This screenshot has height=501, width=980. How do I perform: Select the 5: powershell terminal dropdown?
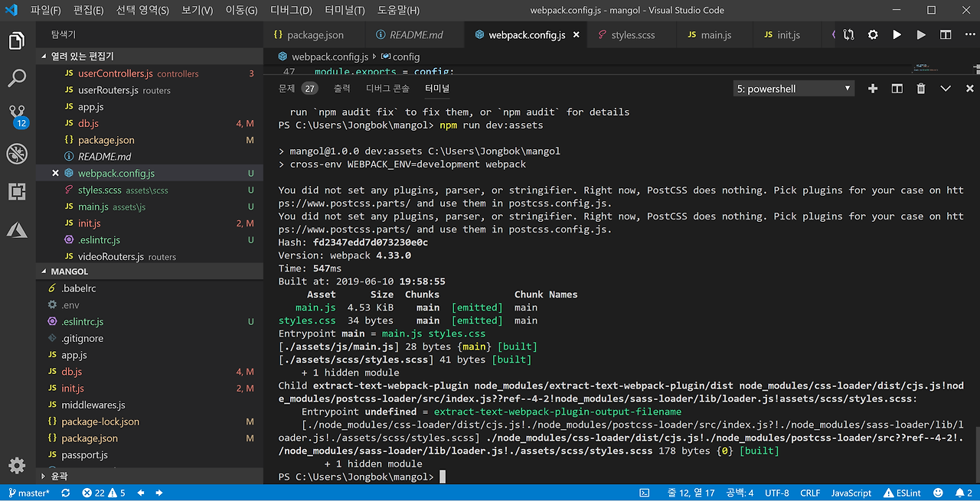click(x=793, y=89)
